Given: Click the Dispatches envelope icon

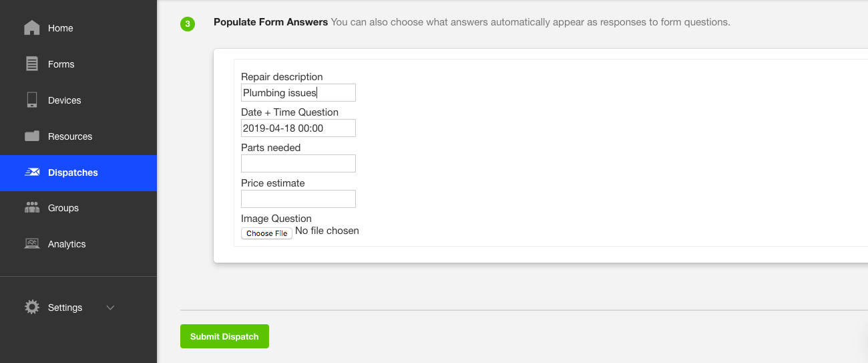Looking at the screenshot, I should (x=31, y=172).
